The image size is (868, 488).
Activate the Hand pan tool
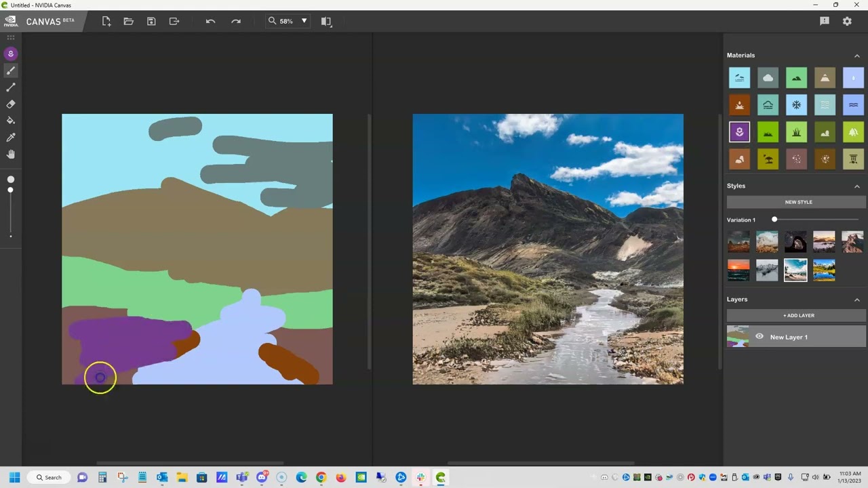point(11,155)
